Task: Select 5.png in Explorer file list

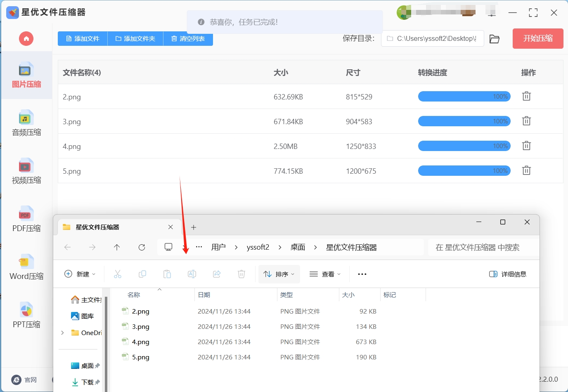Action: (x=141, y=357)
